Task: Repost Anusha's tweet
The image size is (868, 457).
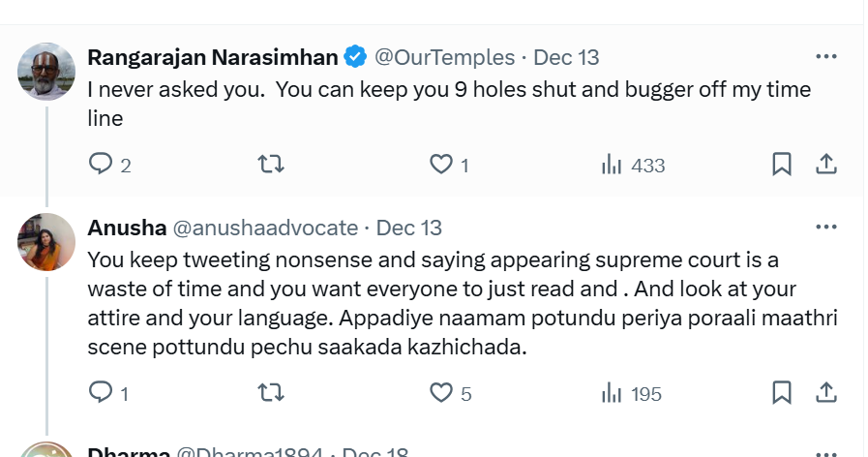Action: [x=272, y=392]
